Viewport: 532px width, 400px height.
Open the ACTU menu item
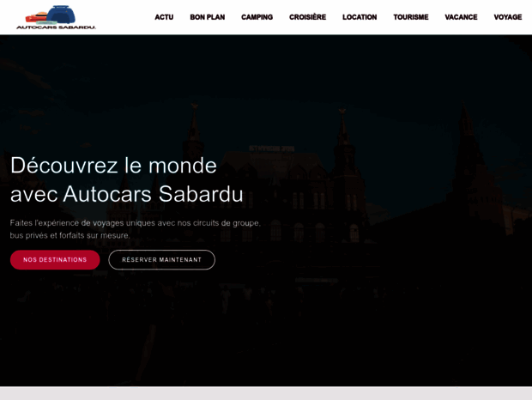click(164, 17)
